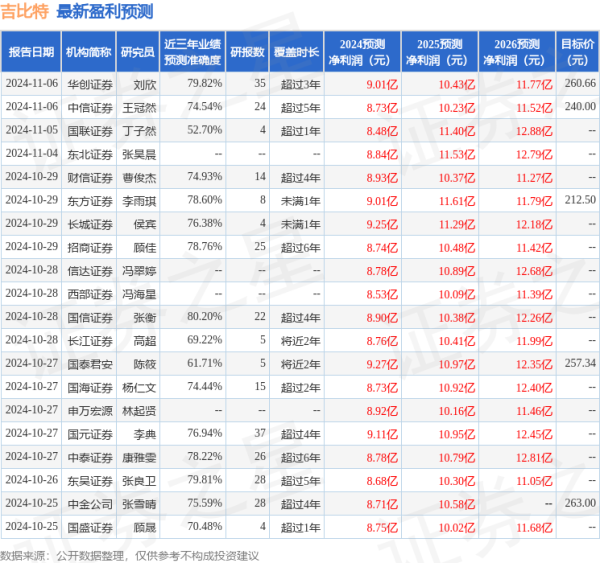Click target price 212.50
Screen dimensions: 600x563
click(580, 200)
